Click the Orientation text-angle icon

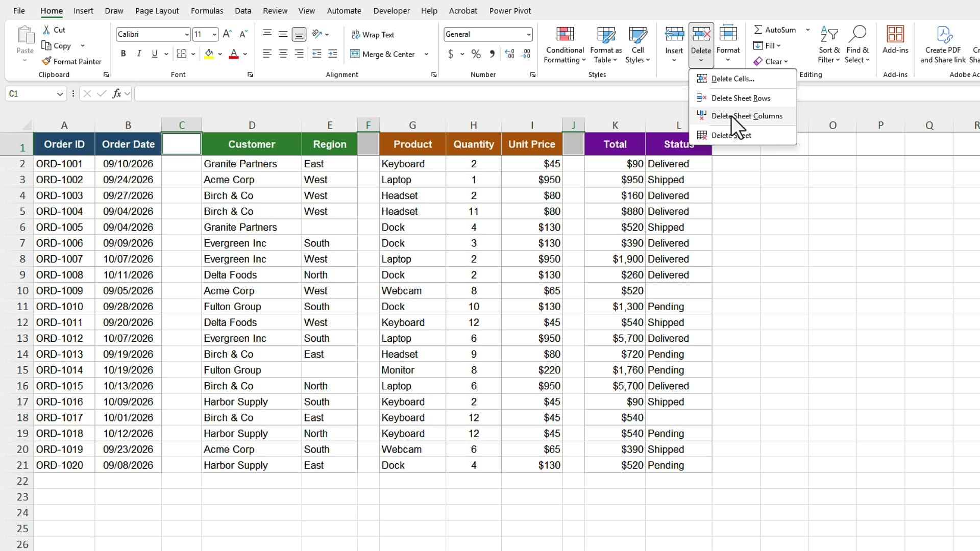tap(317, 34)
